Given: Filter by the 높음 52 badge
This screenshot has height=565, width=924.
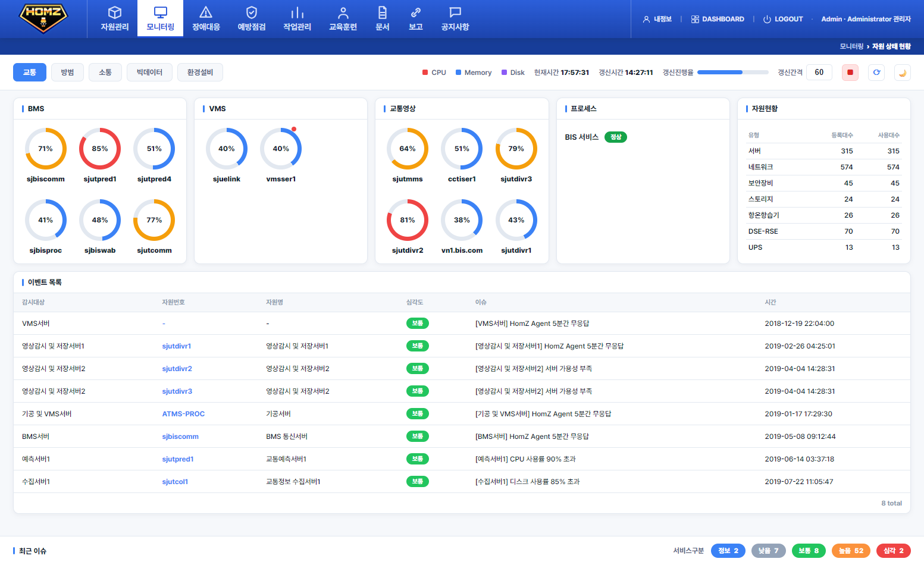Looking at the screenshot, I should 851,551.
